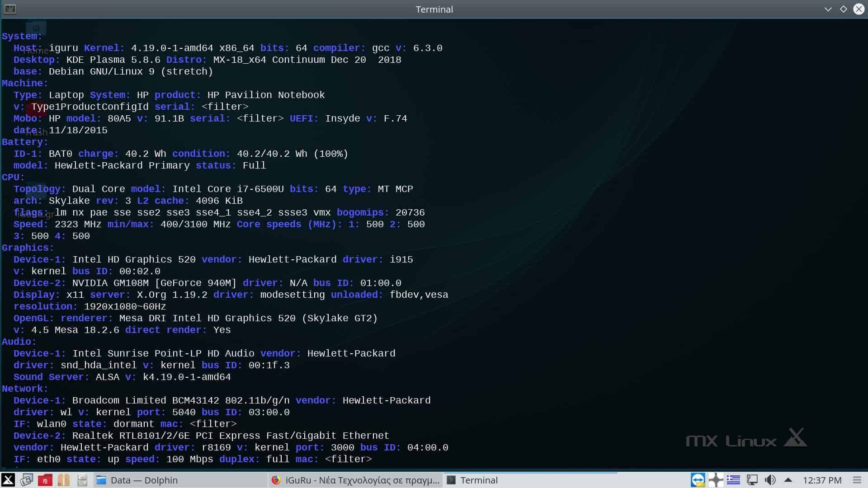Click the driver value 'i915'

tap(401, 259)
